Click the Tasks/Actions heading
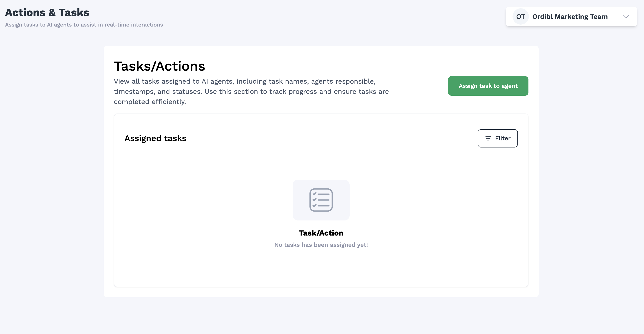The height and width of the screenshot is (334, 644). pyautogui.click(x=160, y=66)
